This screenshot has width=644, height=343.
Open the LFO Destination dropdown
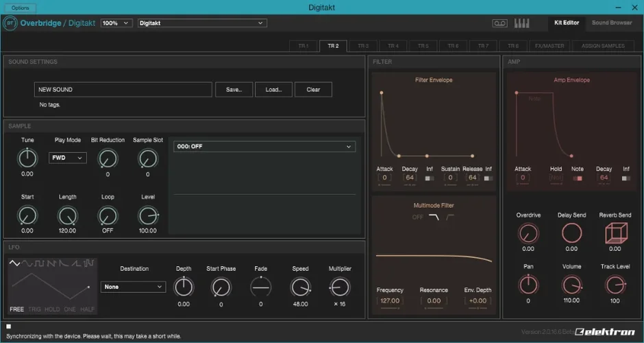[x=133, y=287]
